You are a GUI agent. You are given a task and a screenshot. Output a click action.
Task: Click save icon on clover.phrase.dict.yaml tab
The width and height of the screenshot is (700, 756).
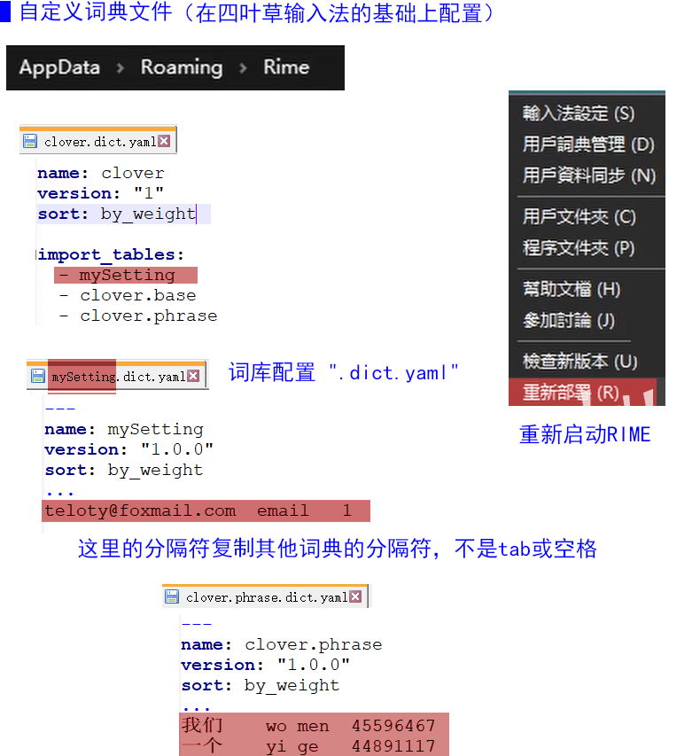pos(172,596)
